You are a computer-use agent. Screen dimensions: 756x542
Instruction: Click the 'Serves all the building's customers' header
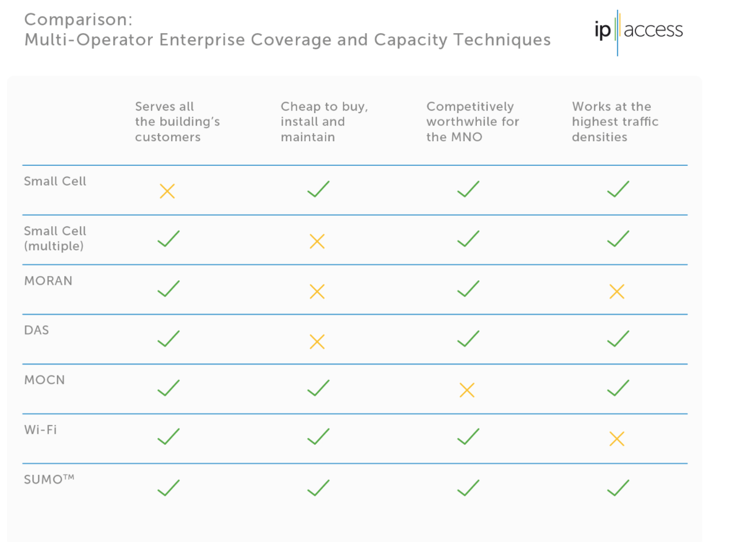pyautogui.click(x=177, y=122)
